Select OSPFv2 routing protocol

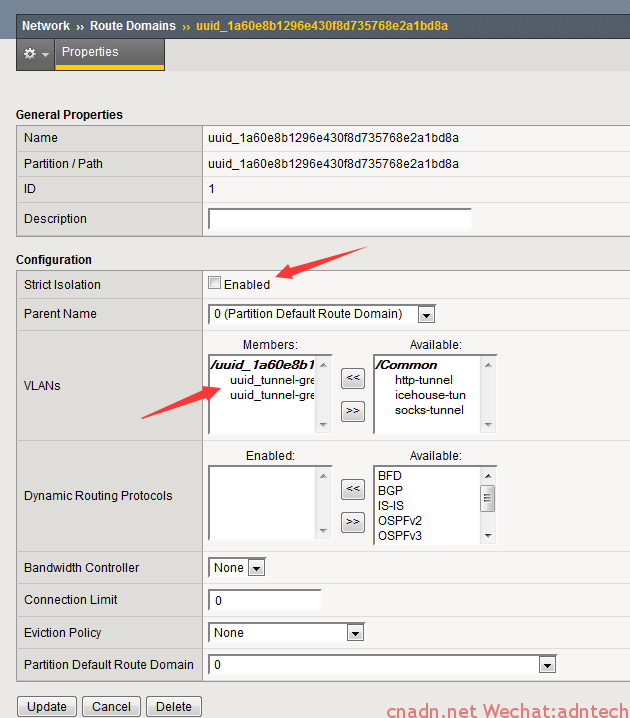point(400,521)
